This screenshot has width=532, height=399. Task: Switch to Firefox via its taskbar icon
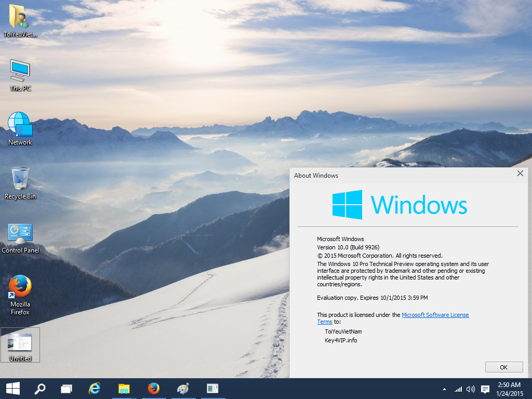coord(153,389)
